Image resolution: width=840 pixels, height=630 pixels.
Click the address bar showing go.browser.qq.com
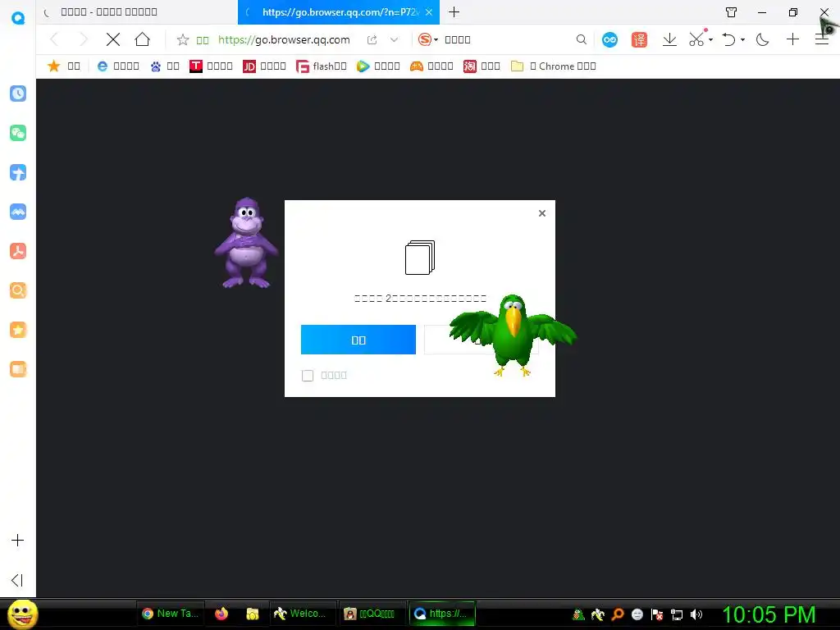tap(284, 39)
